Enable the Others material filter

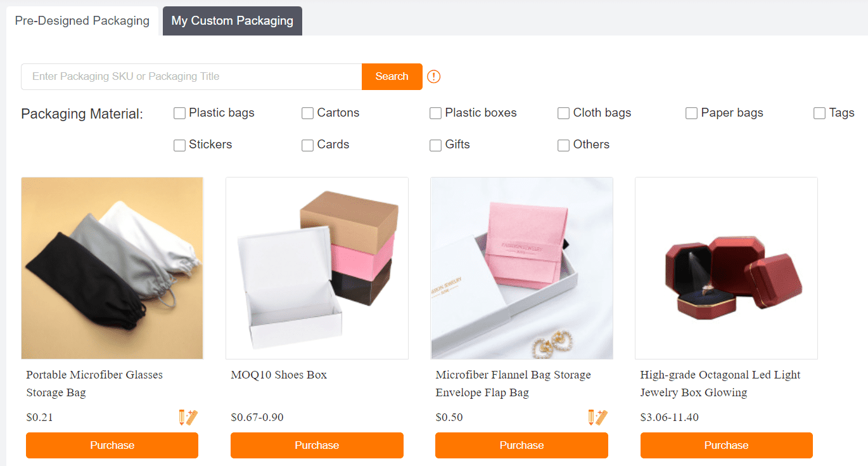point(563,145)
